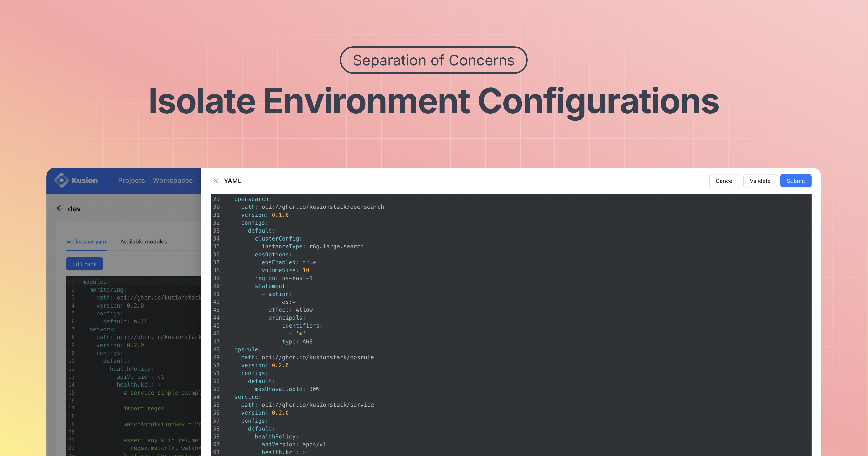Submit the YAML changes
868x456 pixels.
[795, 181]
